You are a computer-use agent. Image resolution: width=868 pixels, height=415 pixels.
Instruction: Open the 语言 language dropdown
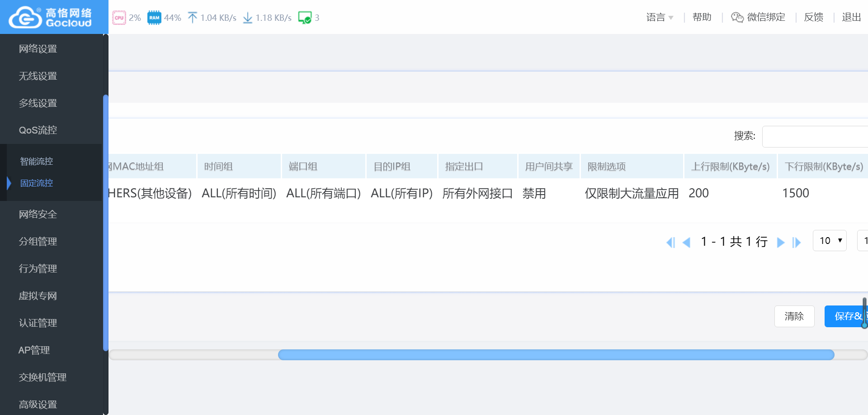click(660, 17)
